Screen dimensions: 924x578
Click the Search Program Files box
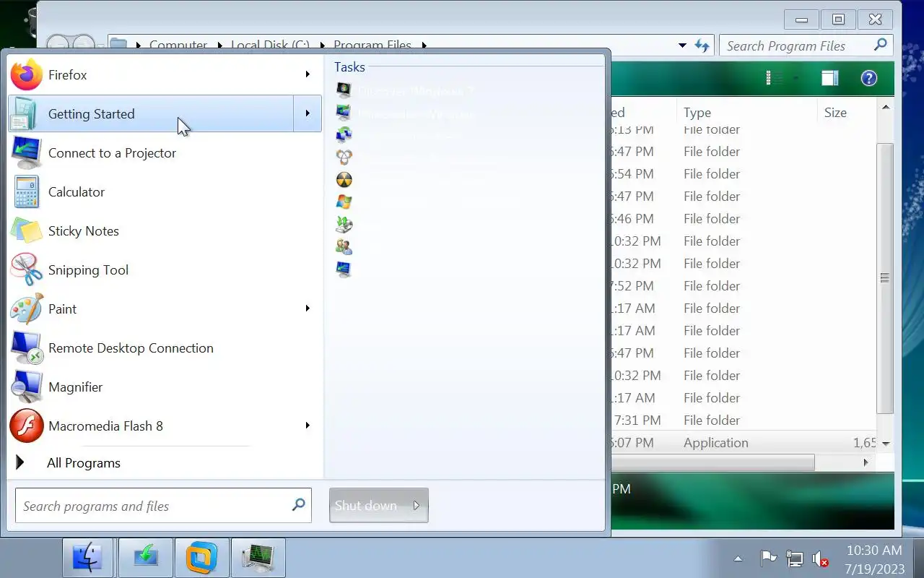806,46
